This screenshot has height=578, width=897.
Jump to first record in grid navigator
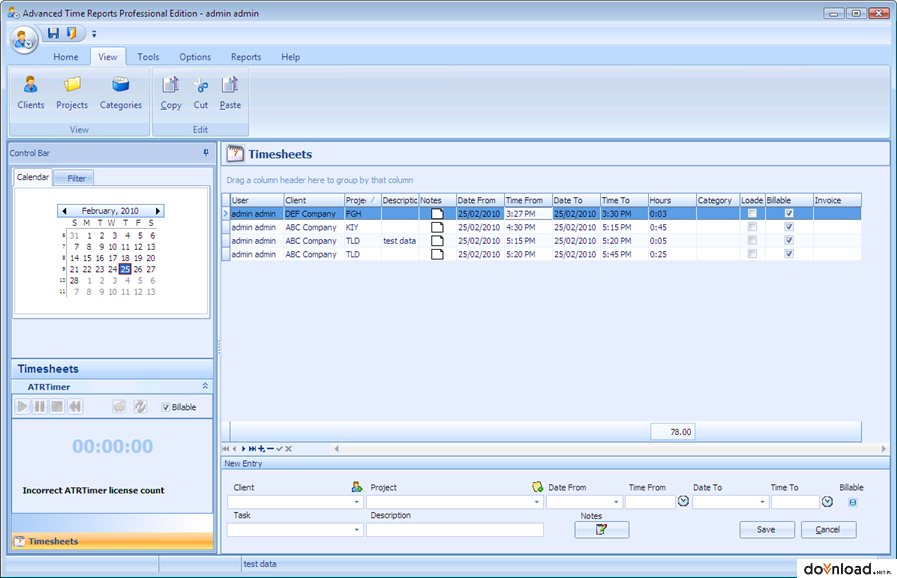point(225,449)
